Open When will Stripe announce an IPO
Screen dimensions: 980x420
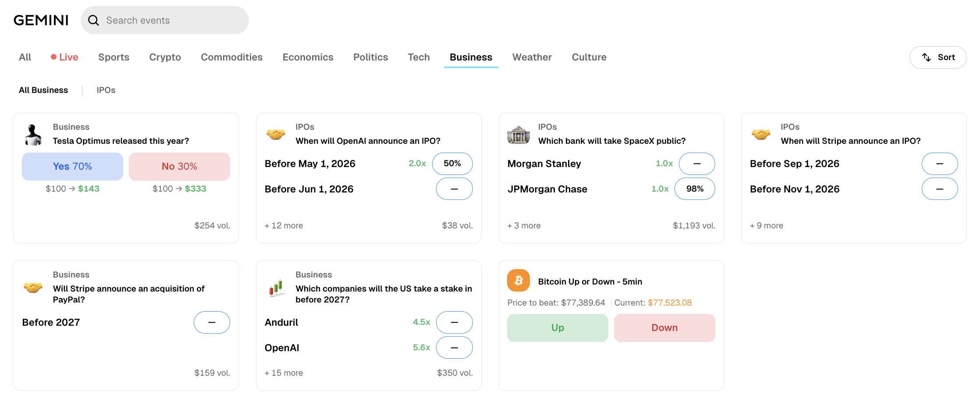click(x=851, y=141)
